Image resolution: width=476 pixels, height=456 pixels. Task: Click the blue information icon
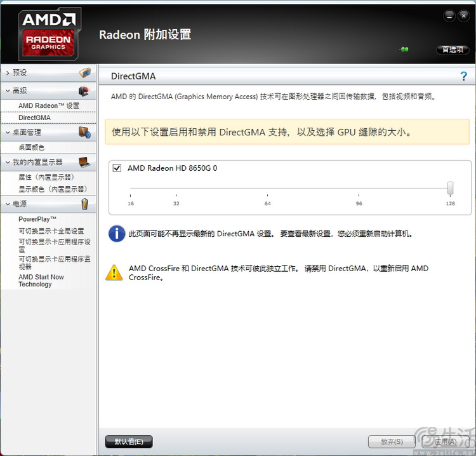[117, 234]
